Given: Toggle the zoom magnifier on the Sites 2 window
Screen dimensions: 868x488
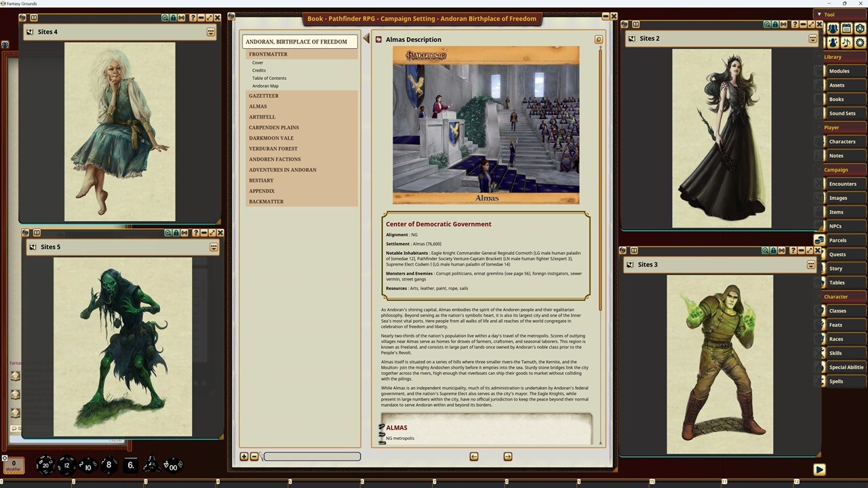Looking at the screenshot, I should (x=766, y=24).
